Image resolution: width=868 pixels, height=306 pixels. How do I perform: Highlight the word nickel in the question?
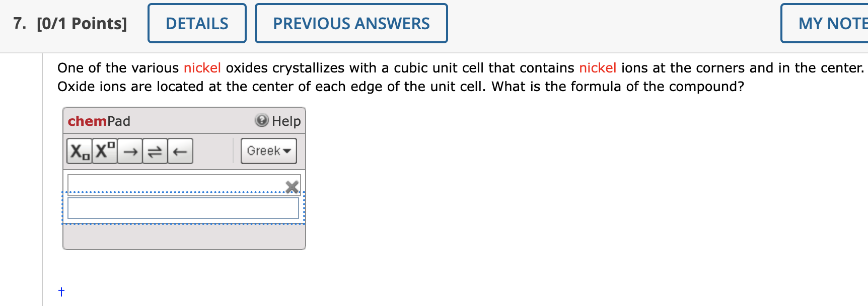click(203, 68)
